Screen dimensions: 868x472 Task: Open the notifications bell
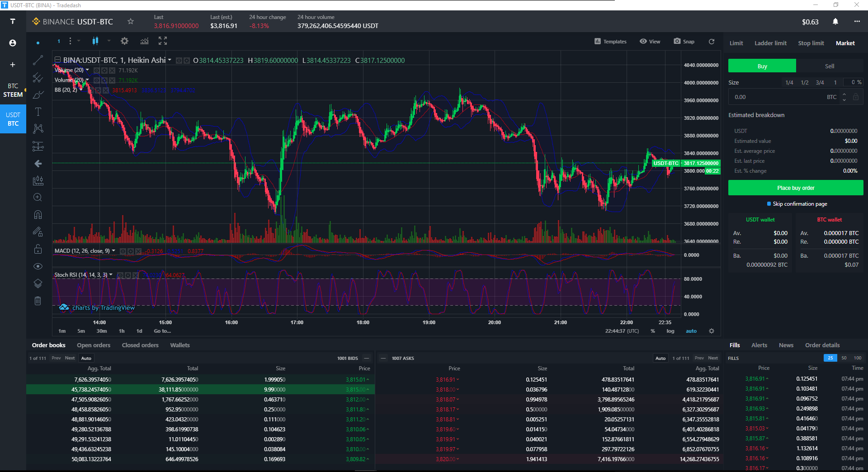click(x=835, y=22)
